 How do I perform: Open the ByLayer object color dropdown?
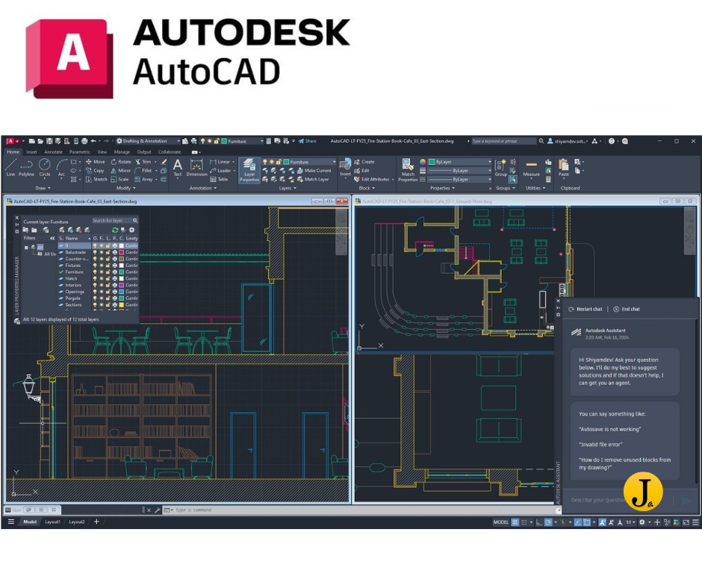[x=460, y=162]
